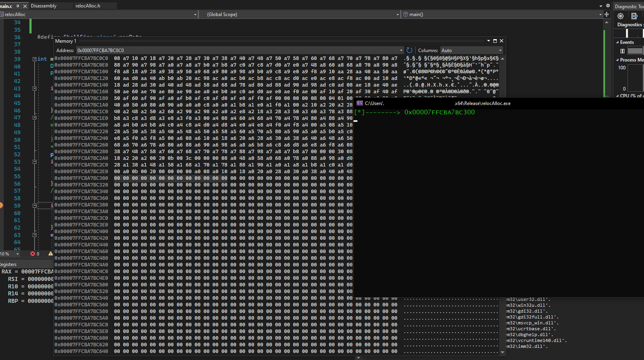The image size is (644, 360).
Task: Click the RSI register row
Action: click(31, 279)
